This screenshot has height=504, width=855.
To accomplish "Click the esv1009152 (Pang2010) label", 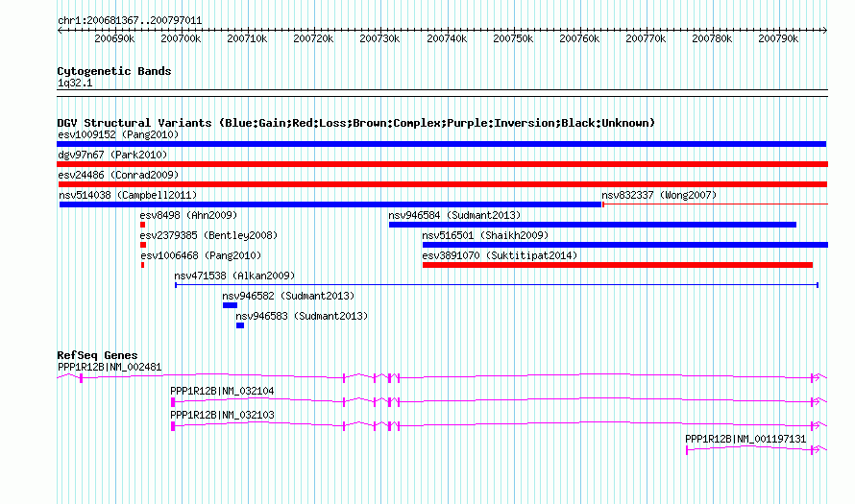I will click(x=118, y=134).
